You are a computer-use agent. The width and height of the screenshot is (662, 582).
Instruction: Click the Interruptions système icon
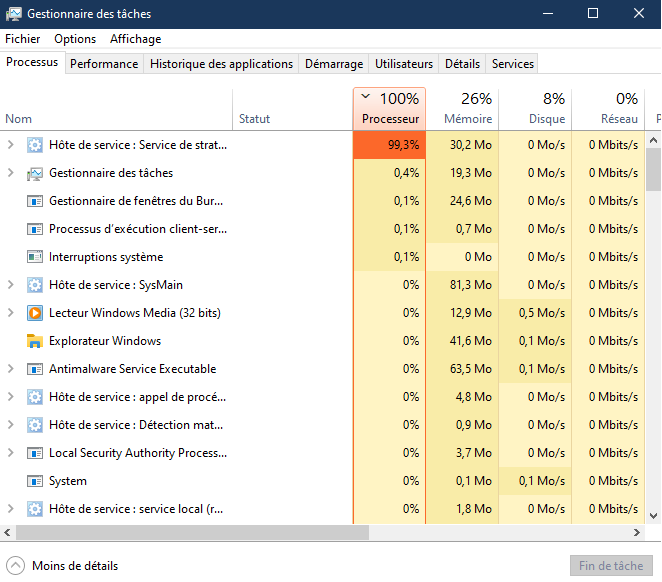click(35, 257)
